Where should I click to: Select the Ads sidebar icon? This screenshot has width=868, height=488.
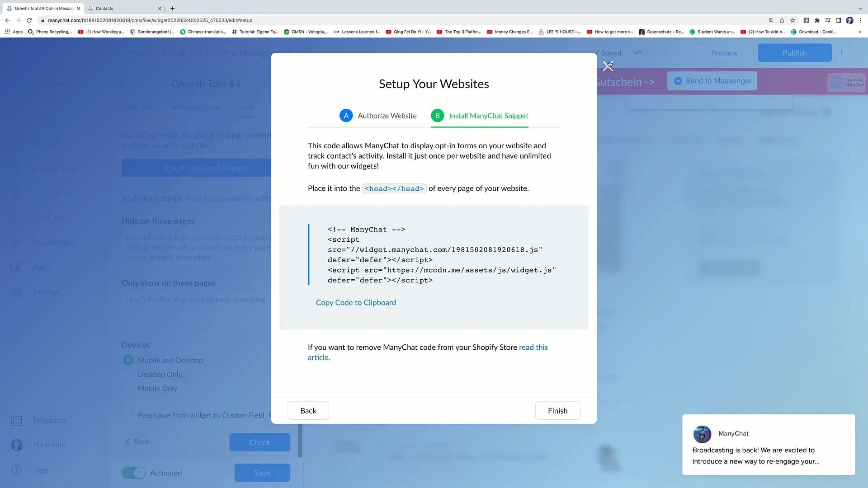pyautogui.click(x=16, y=267)
